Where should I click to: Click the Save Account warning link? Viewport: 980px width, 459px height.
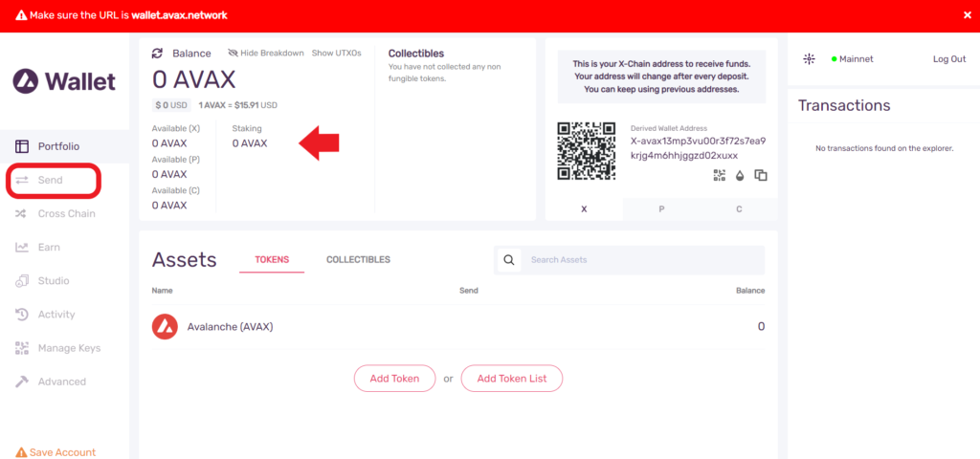click(56, 452)
